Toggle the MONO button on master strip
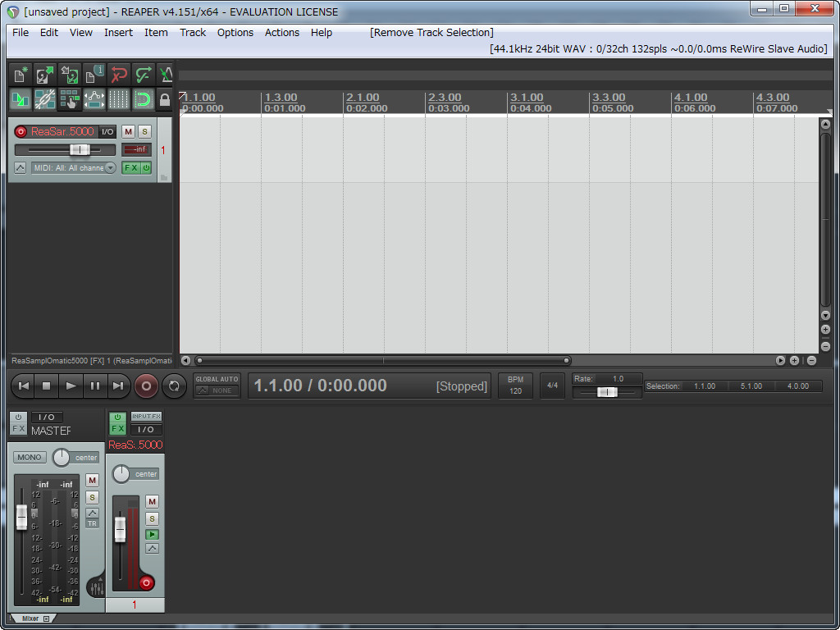840x630 pixels. tap(30, 458)
